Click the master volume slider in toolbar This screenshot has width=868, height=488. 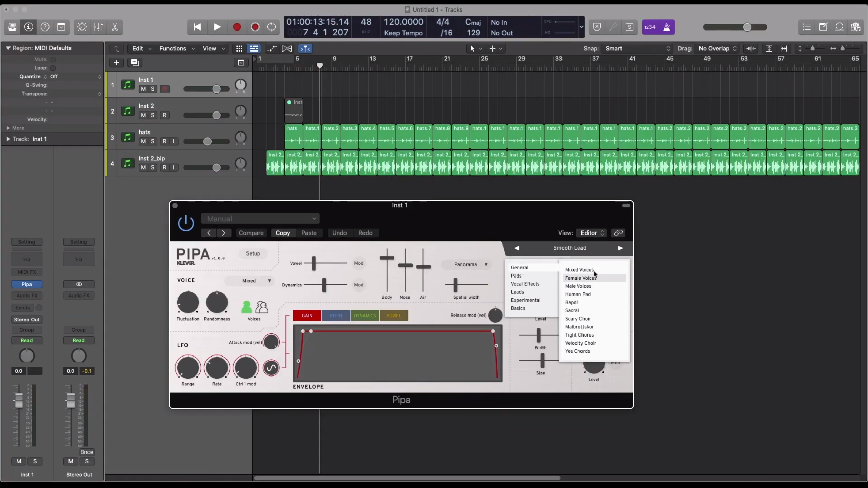coord(735,27)
